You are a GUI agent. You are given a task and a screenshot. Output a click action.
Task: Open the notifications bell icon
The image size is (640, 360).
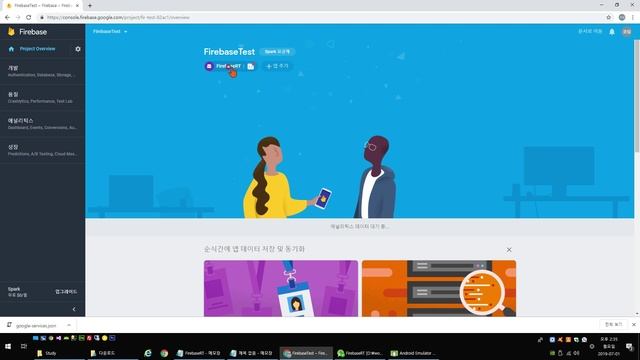coord(612,31)
